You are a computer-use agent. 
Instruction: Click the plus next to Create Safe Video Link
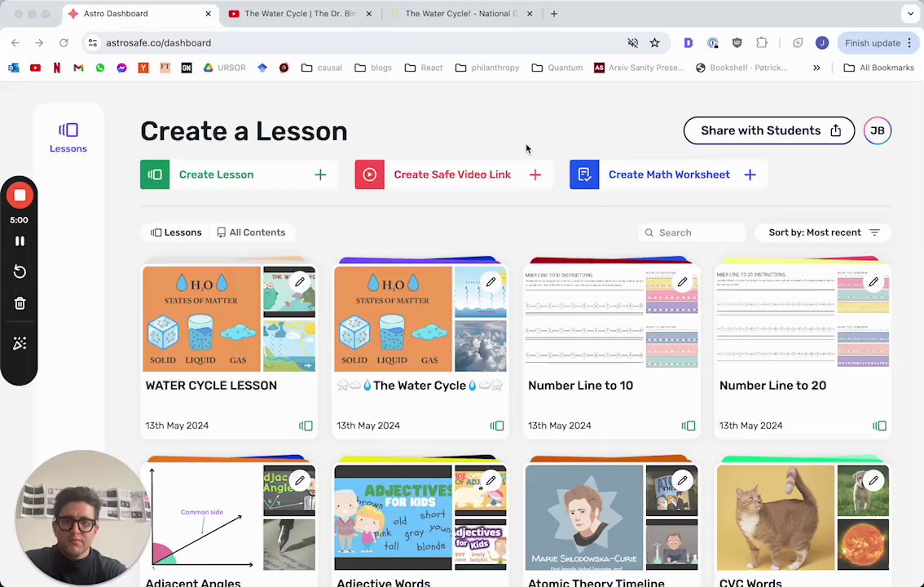click(535, 174)
